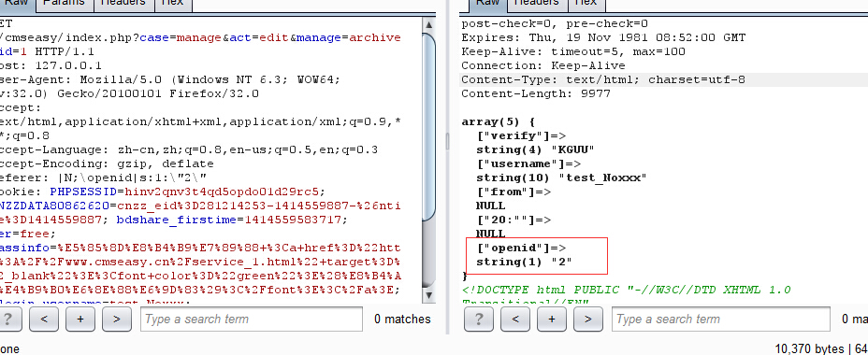868x355 pixels.
Task: Go to previous match in request search
Action: [44, 319]
